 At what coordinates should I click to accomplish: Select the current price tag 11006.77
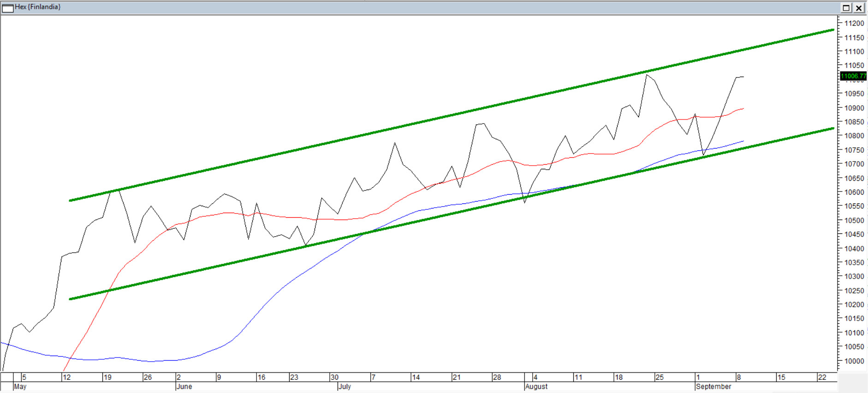[853, 76]
